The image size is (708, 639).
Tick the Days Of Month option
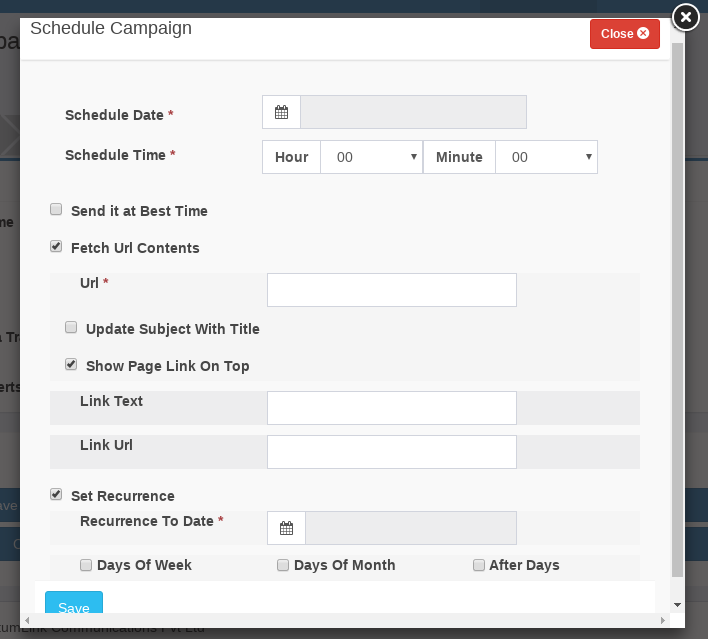click(x=283, y=564)
